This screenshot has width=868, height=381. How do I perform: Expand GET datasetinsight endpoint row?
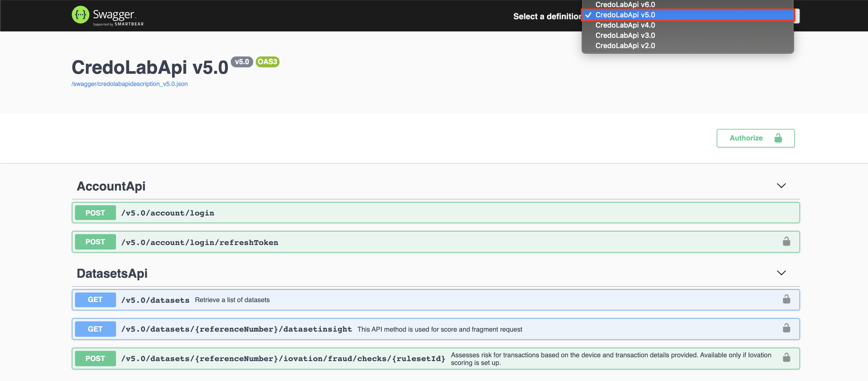coord(435,329)
